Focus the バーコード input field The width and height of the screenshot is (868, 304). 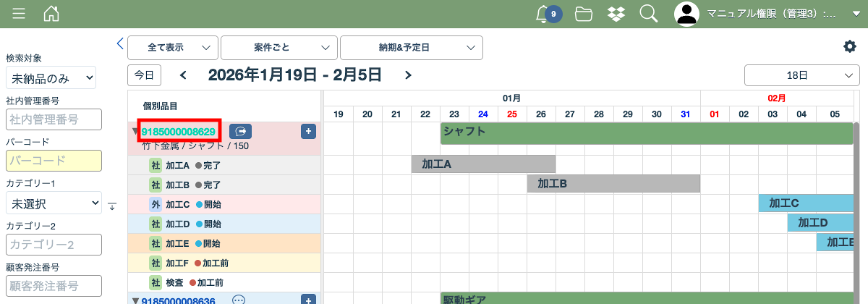pyautogui.click(x=54, y=161)
